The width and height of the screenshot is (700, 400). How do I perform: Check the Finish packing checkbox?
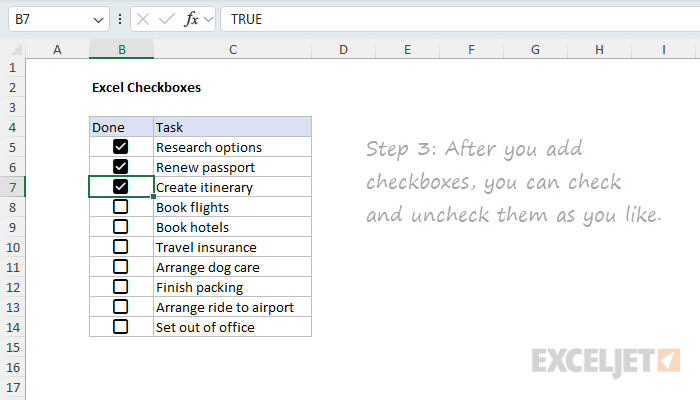click(x=121, y=287)
